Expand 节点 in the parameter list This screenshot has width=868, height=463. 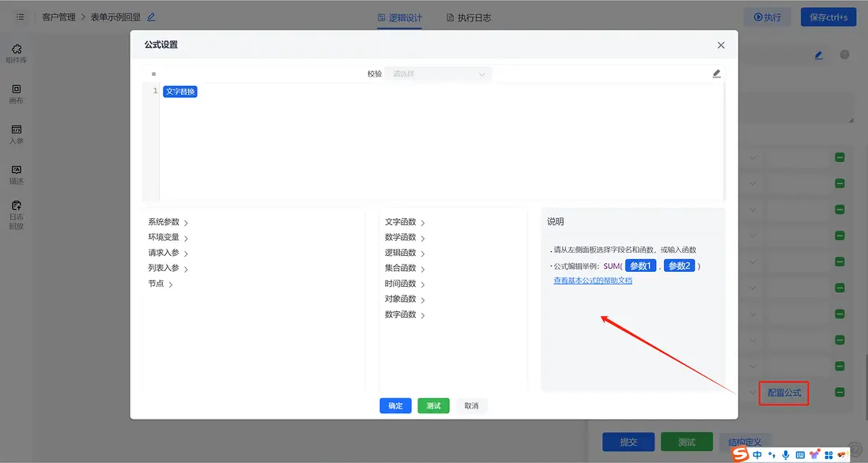tap(160, 284)
